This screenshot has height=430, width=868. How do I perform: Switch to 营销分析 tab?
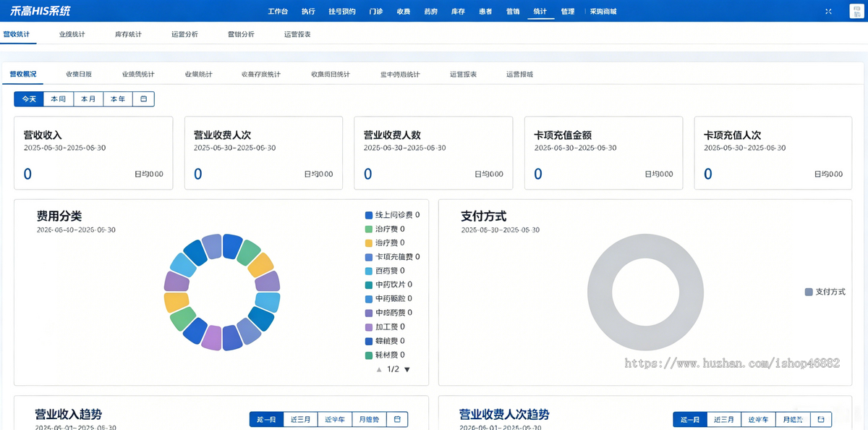(241, 34)
